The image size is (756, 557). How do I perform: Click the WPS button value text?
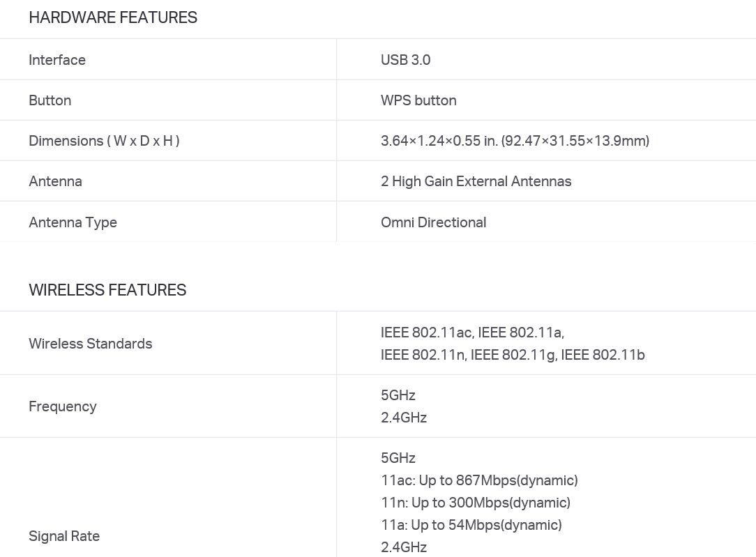tap(418, 100)
